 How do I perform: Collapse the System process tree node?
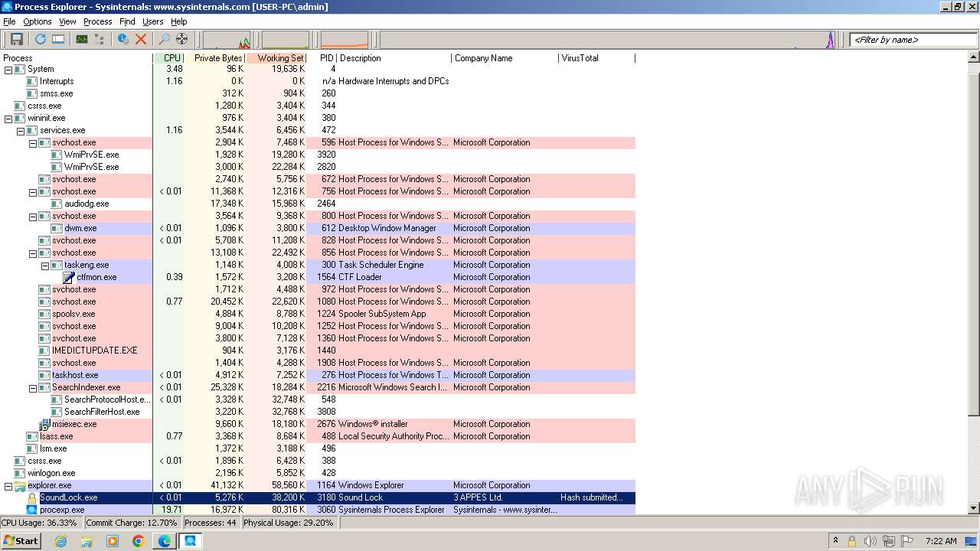[x=8, y=69]
